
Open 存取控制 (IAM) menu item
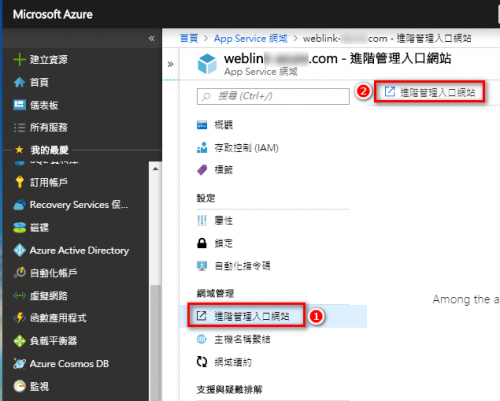click(x=238, y=148)
